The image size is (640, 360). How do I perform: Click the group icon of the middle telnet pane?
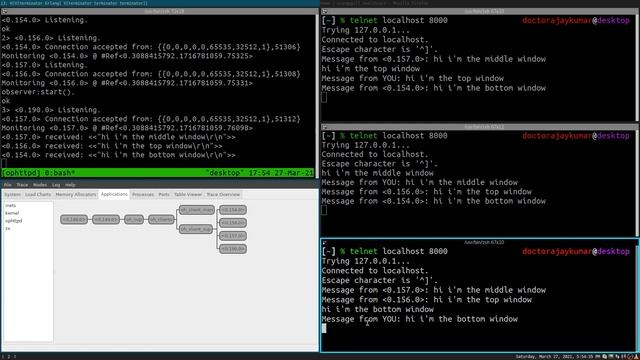tap(324, 127)
